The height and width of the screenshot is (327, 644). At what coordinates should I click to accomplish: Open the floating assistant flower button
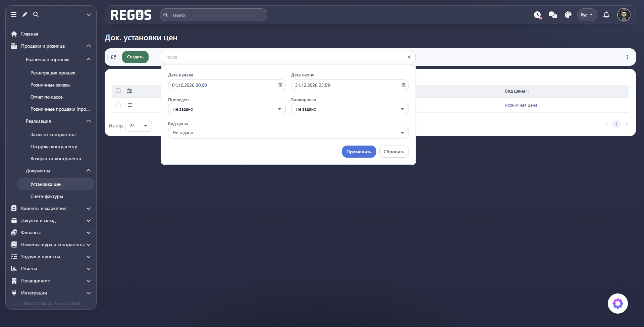[618, 304]
